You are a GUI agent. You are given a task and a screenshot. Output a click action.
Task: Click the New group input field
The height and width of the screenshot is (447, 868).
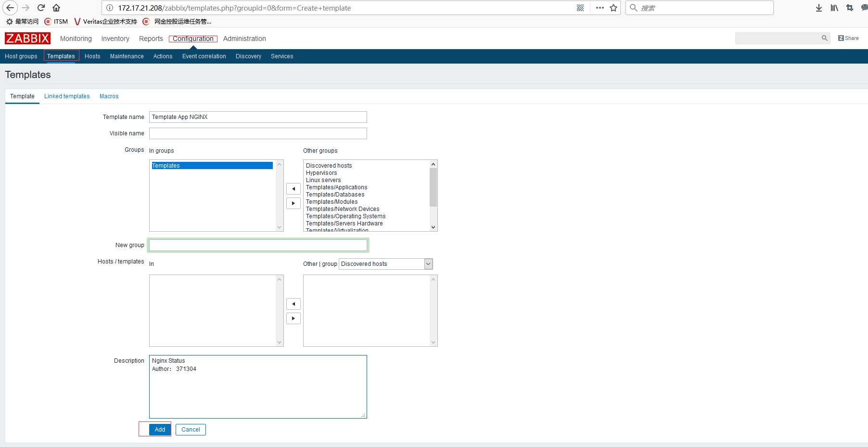click(258, 245)
